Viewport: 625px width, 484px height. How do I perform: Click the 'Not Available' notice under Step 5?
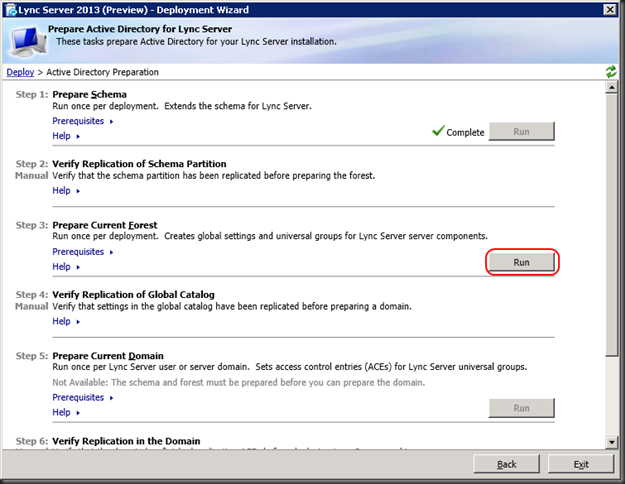click(239, 382)
